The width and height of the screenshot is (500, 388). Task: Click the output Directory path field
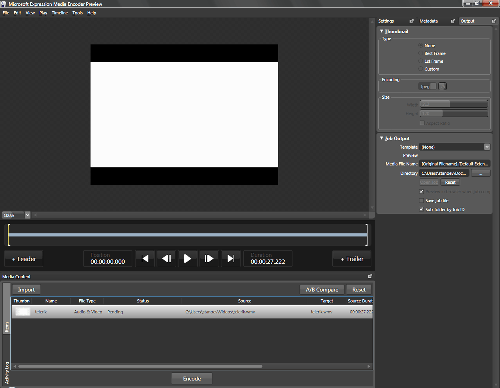click(444, 173)
